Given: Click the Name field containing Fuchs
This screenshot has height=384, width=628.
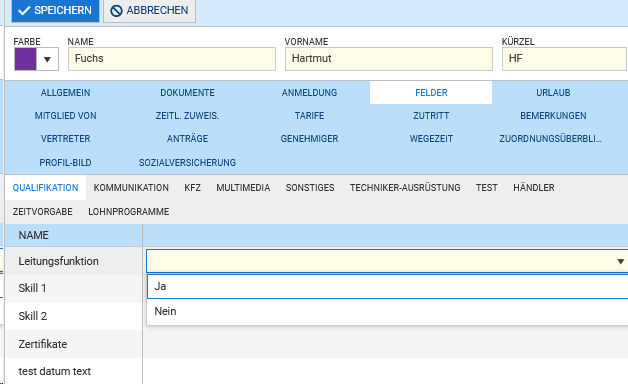Looking at the screenshot, I should pos(172,59).
